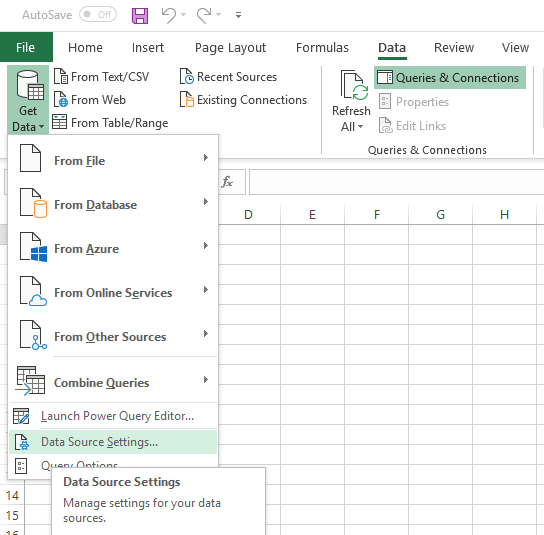544x535 pixels.
Task: Expand the Combine Queries submenu arrow
Action: pos(206,380)
